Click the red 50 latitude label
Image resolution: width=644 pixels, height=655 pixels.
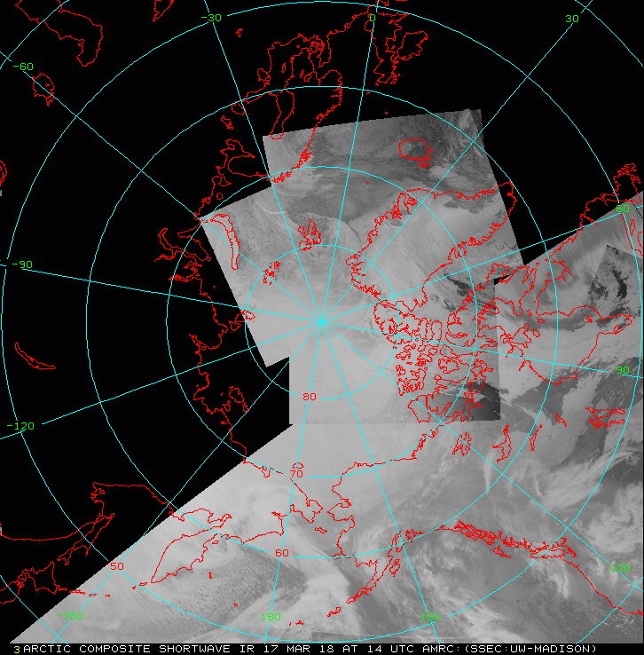(117, 566)
